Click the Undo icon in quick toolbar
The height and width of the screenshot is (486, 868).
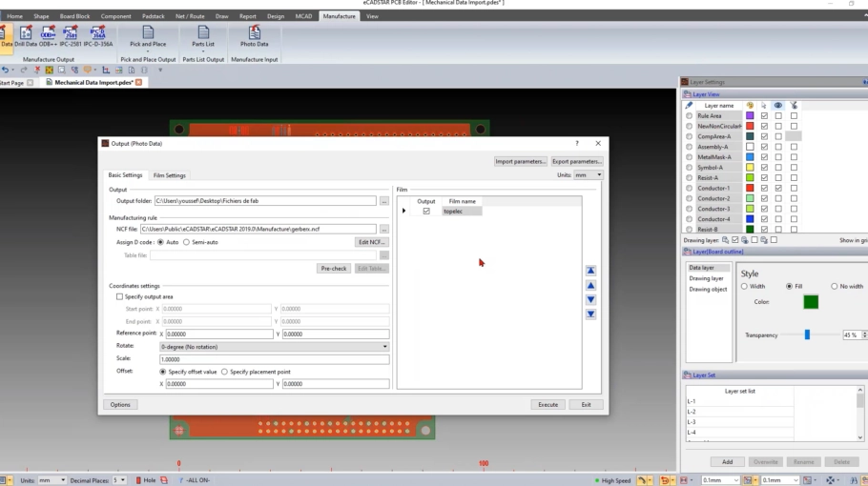[5, 71]
